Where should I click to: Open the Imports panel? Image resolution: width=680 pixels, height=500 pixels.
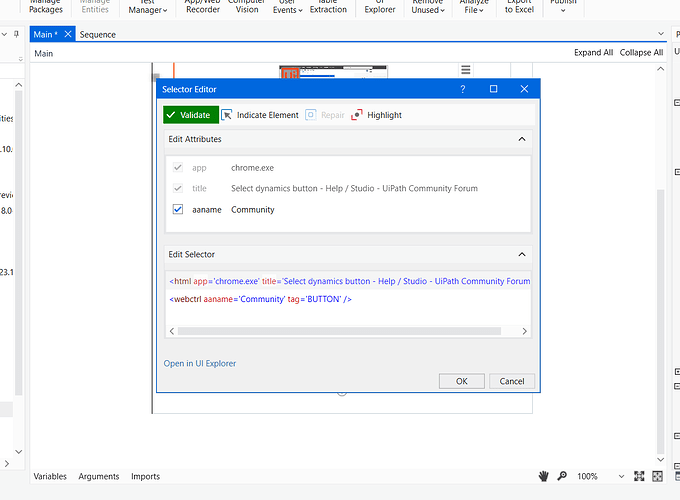[x=145, y=476]
